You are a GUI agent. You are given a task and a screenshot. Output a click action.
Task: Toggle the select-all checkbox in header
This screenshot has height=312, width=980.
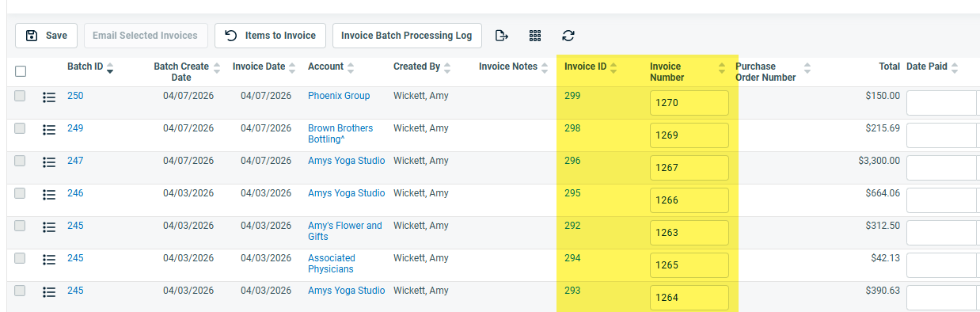21,71
